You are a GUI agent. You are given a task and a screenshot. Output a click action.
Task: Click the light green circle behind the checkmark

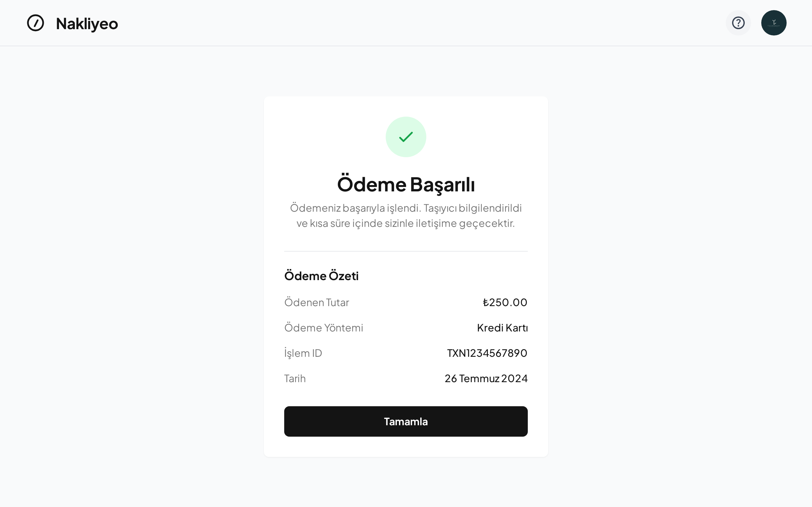[393, 148]
